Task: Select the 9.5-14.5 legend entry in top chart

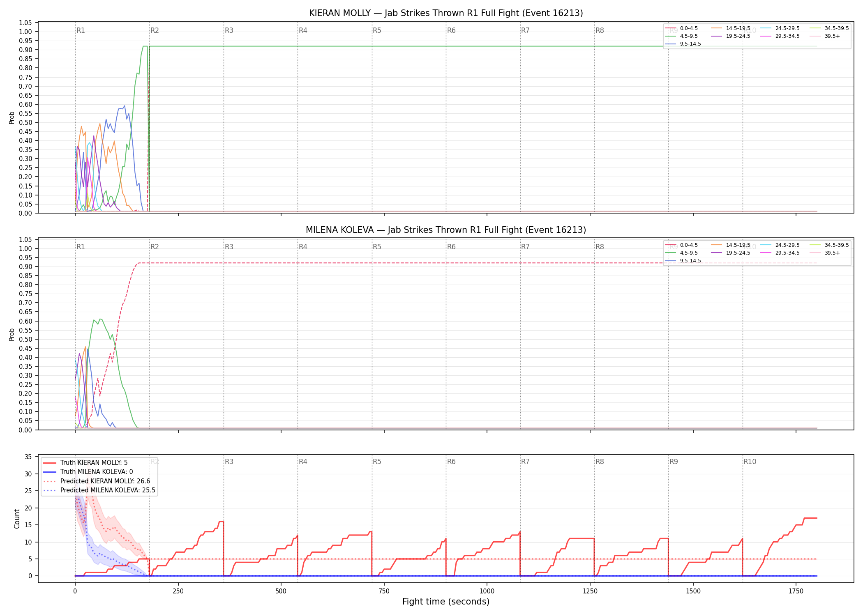Action: [683, 44]
